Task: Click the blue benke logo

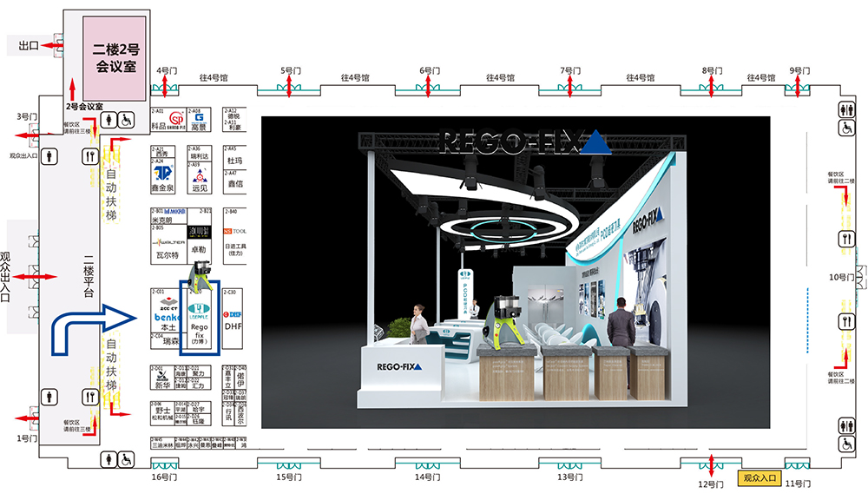Action: click(x=167, y=318)
